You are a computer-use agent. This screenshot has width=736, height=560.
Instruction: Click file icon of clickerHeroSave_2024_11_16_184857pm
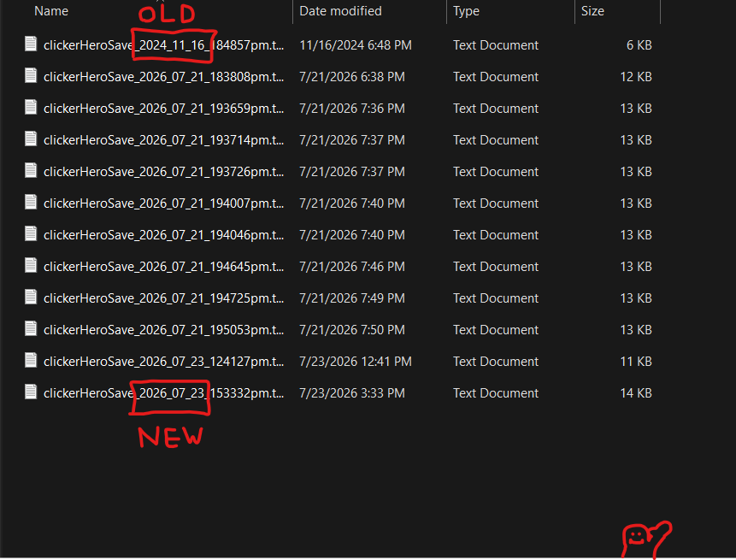31,44
